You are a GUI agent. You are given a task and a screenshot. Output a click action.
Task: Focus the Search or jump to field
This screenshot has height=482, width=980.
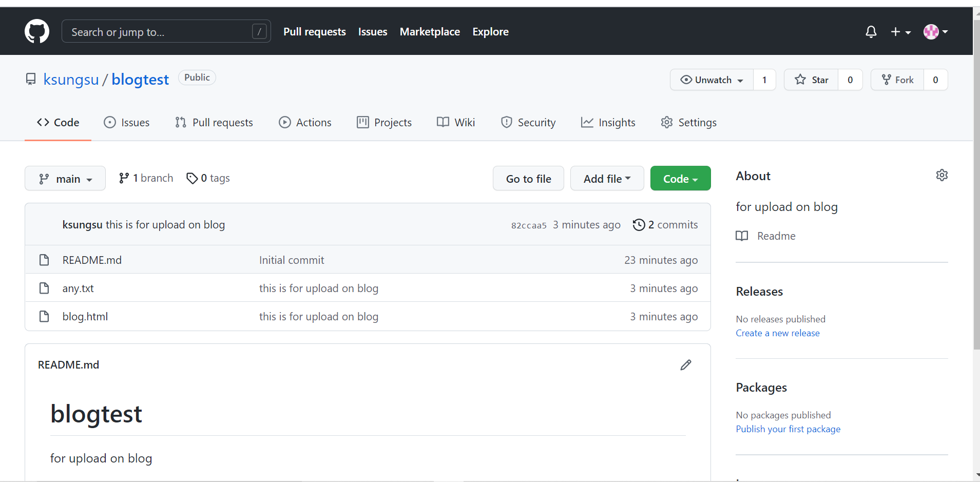pos(166,31)
